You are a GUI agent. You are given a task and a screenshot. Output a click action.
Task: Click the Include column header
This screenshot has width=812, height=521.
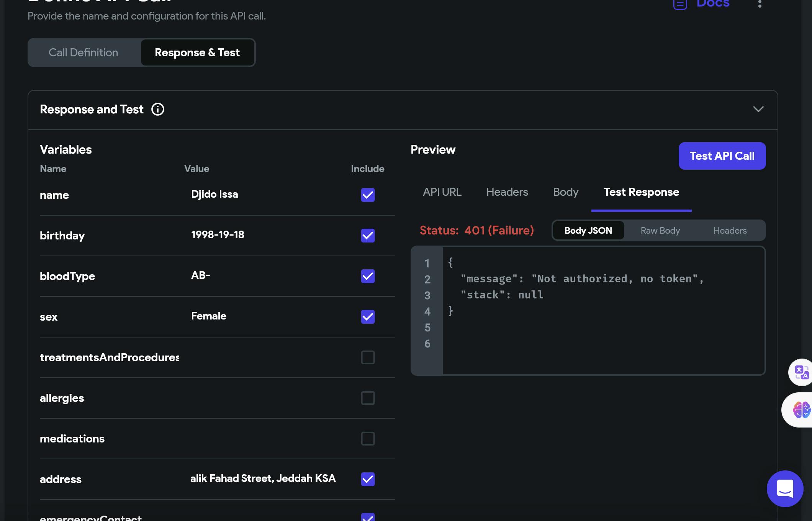coord(368,169)
